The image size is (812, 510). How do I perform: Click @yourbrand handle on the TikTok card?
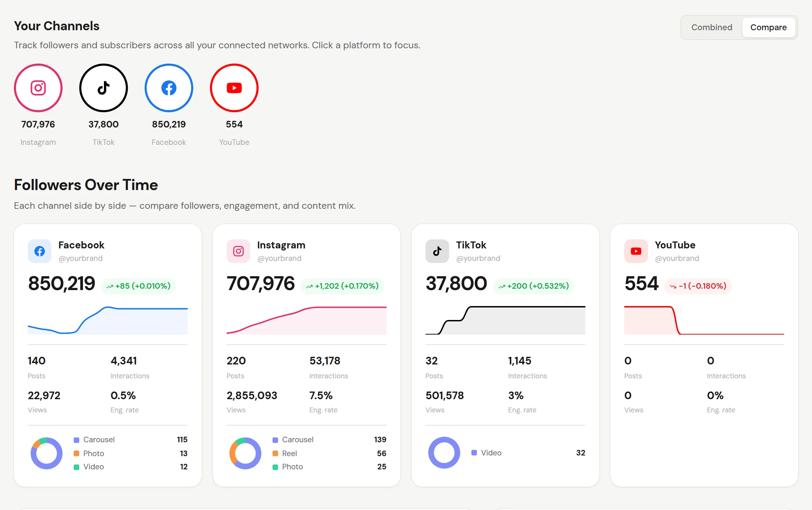click(x=478, y=258)
